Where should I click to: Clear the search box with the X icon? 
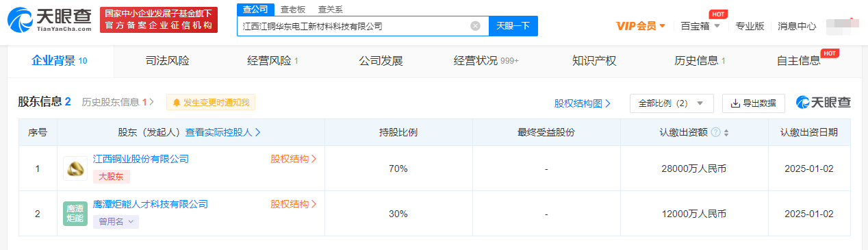475,26
